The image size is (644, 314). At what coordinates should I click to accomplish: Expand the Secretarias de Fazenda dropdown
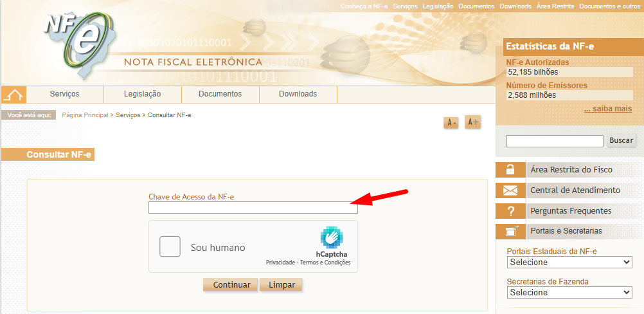(569, 292)
